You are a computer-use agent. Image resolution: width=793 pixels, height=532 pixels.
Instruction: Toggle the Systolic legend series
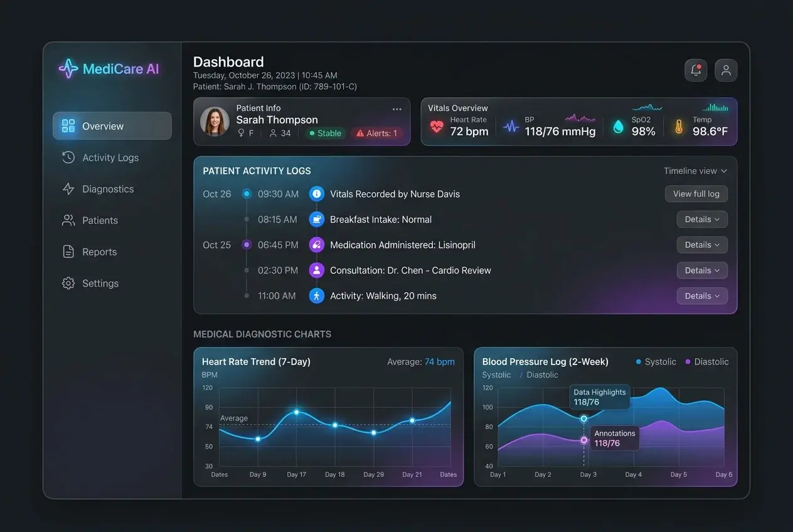[x=656, y=362]
